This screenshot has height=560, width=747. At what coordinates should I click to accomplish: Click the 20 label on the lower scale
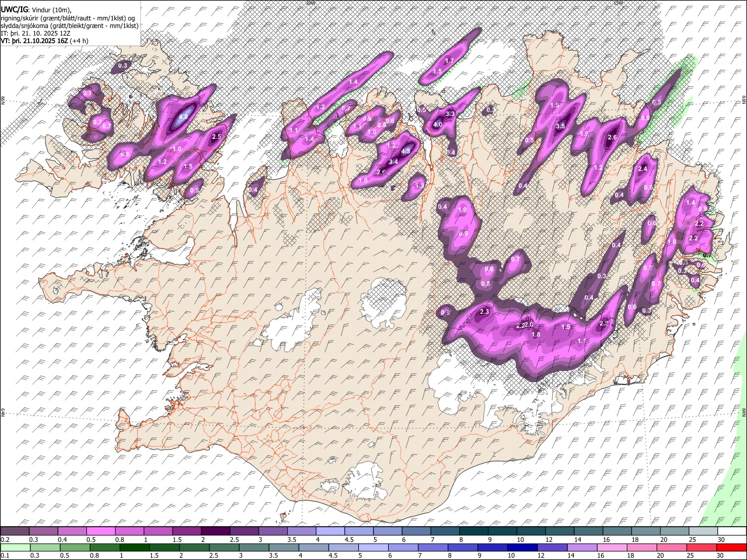(x=661, y=555)
